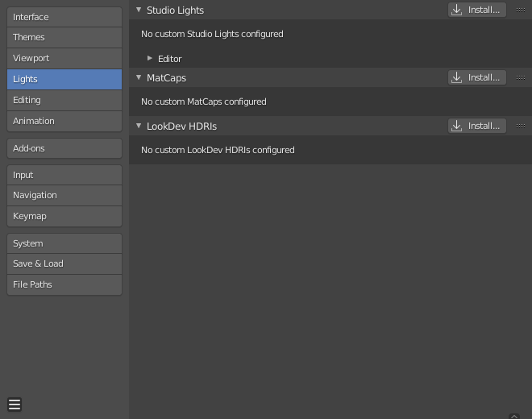Collapse the Studio Lights panel
Image resolution: width=532 pixels, height=419 pixels.
tap(139, 10)
